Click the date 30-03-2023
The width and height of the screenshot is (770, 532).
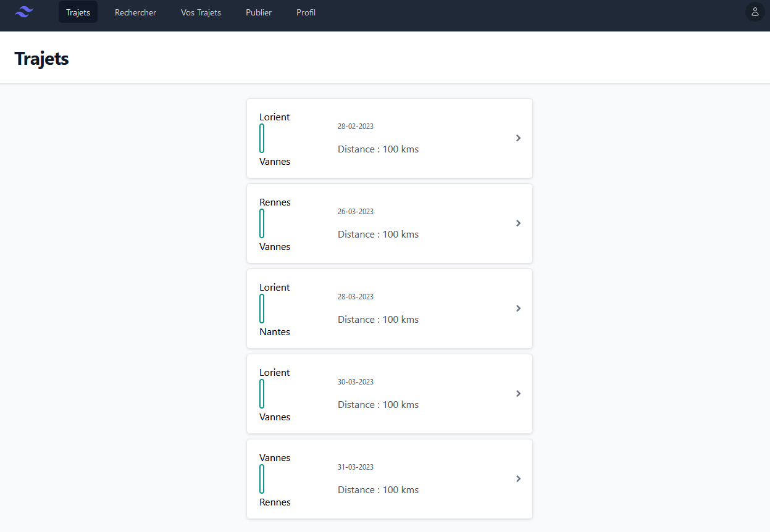tap(356, 382)
